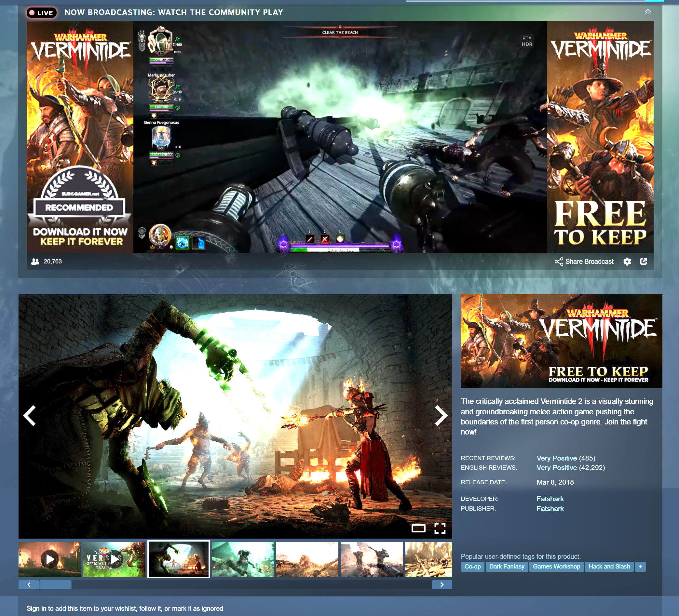Enter fullscreen screenshot view

coord(440,528)
